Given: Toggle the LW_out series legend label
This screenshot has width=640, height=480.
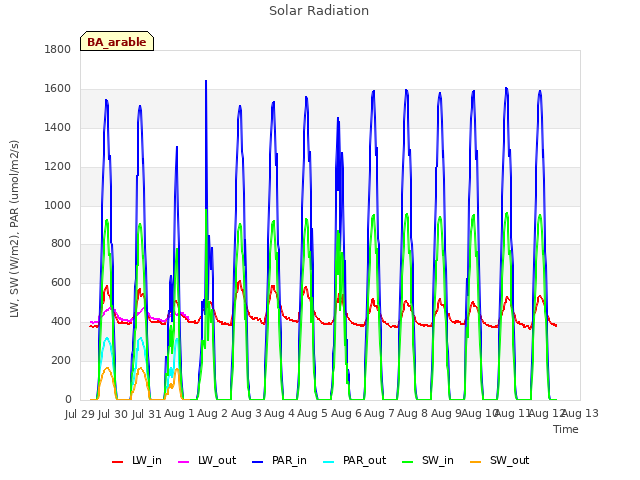Looking at the screenshot, I should click(217, 460).
